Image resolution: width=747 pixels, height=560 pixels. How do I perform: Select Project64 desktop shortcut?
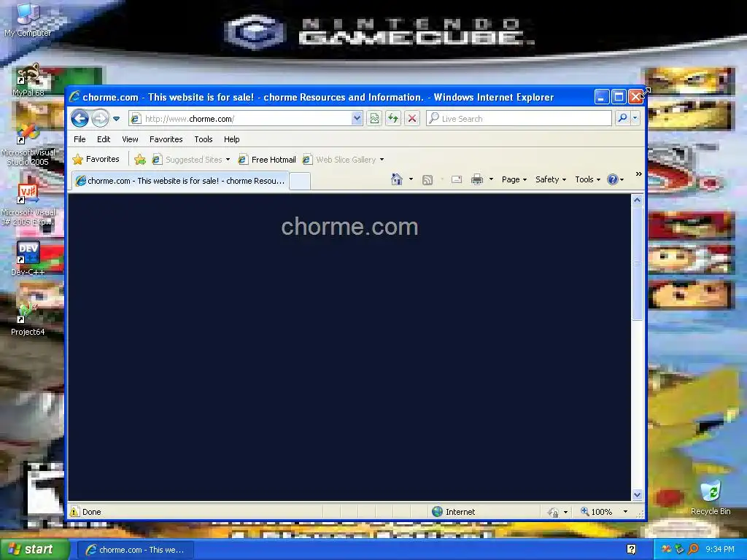28,319
